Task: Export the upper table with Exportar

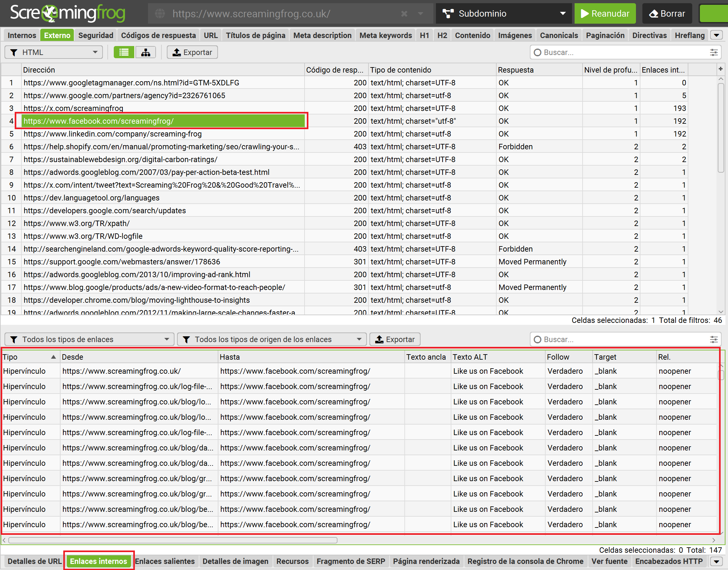Action: (x=192, y=52)
